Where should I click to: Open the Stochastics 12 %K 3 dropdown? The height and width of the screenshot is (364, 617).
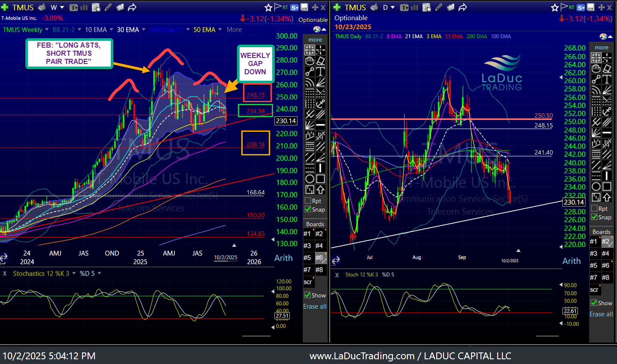(74, 273)
